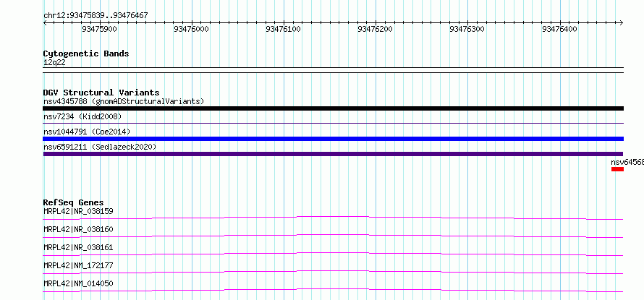Image resolution: width=644 pixels, height=300 pixels.
Task: Open MRPL42|NM_172177 transcript label
Action: (x=78, y=265)
